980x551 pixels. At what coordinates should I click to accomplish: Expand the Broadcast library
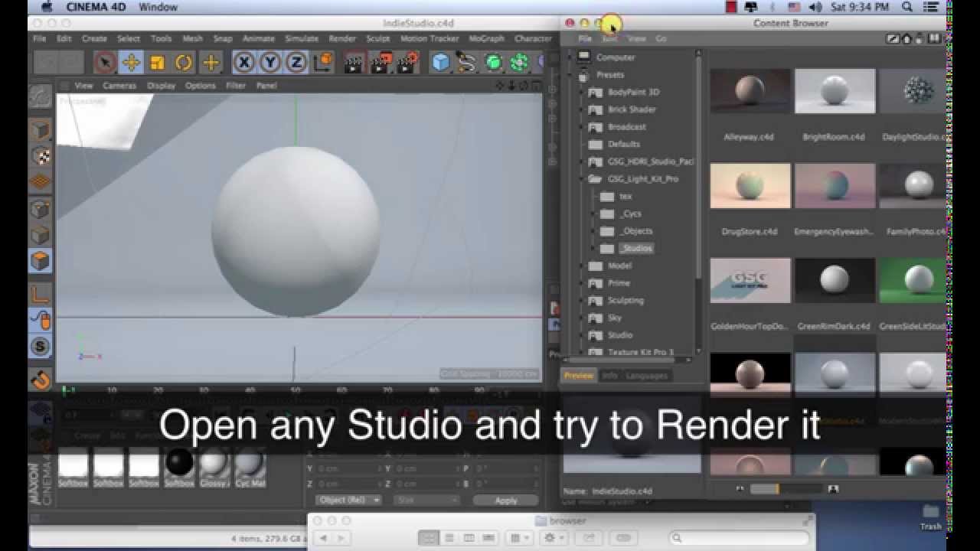coord(583,127)
